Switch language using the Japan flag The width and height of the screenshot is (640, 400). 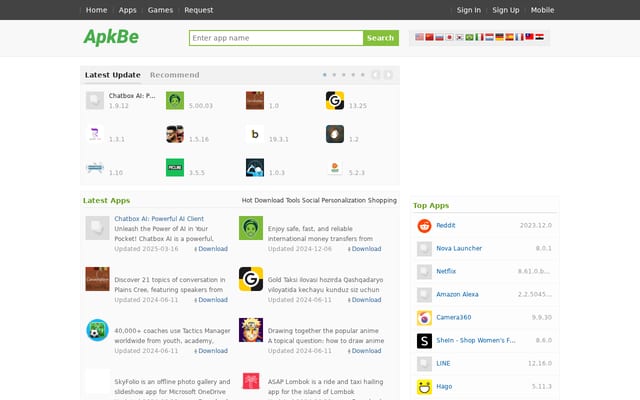449,37
